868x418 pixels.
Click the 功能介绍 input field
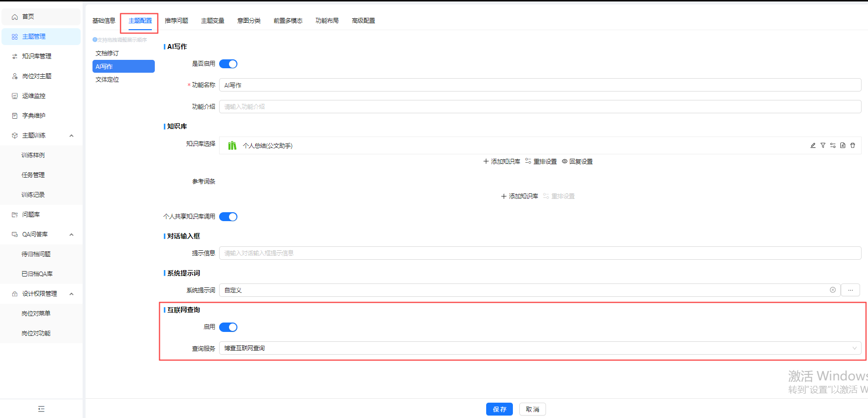540,106
